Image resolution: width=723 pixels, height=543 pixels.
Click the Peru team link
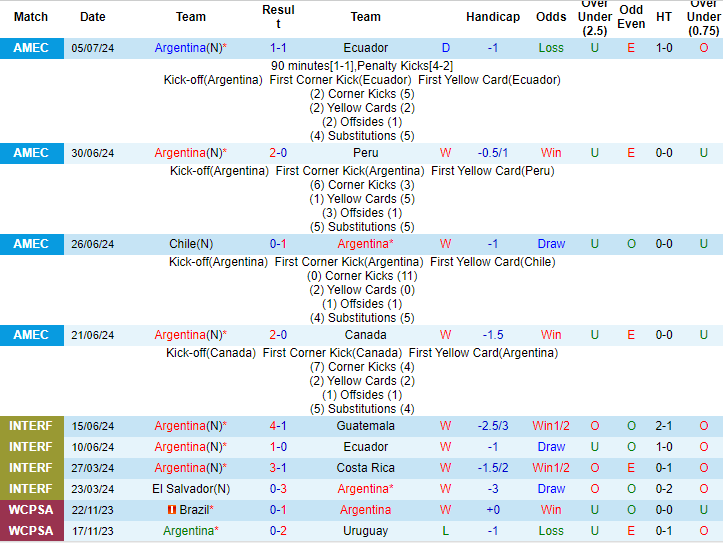(365, 153)
